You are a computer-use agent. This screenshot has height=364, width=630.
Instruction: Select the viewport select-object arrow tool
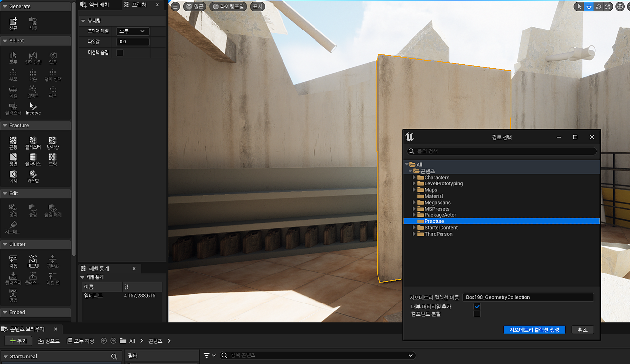(x=579, y=7)
